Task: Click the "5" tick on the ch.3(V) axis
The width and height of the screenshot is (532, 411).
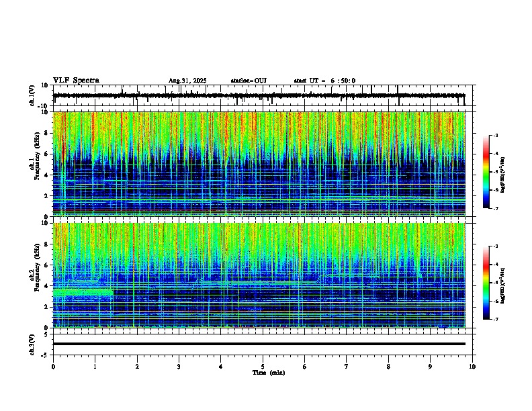Action: pos(46,334)
